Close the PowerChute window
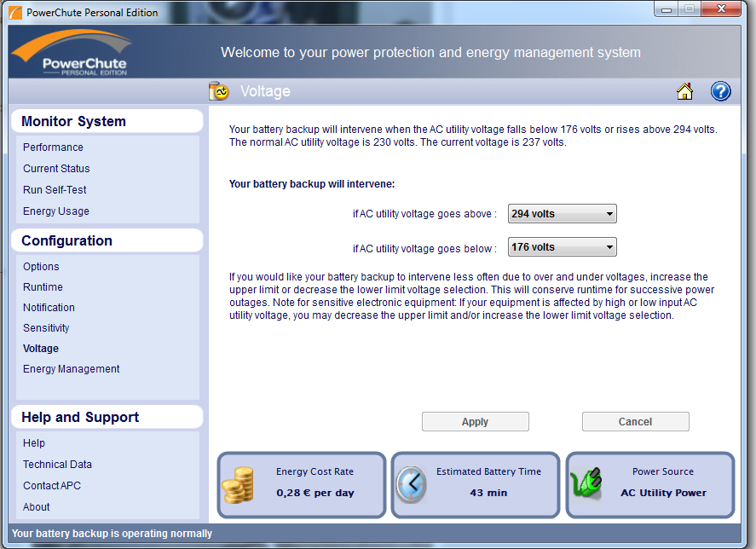Image resolution: width=756 pixels, height=549 pixels. [721, 9]
